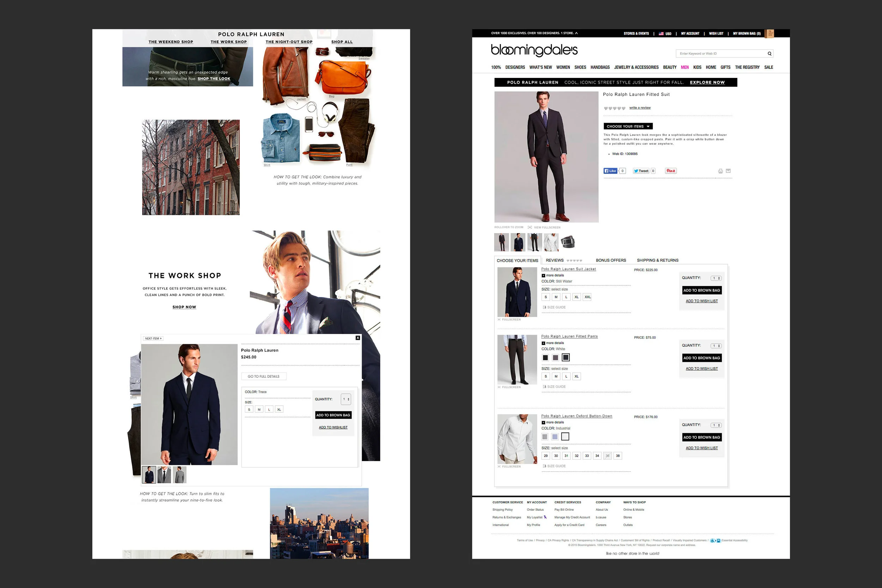Pick the black swatch for Fitted Pants
The width and height of the screenshot is (882, 588).
tap(545, 358)
